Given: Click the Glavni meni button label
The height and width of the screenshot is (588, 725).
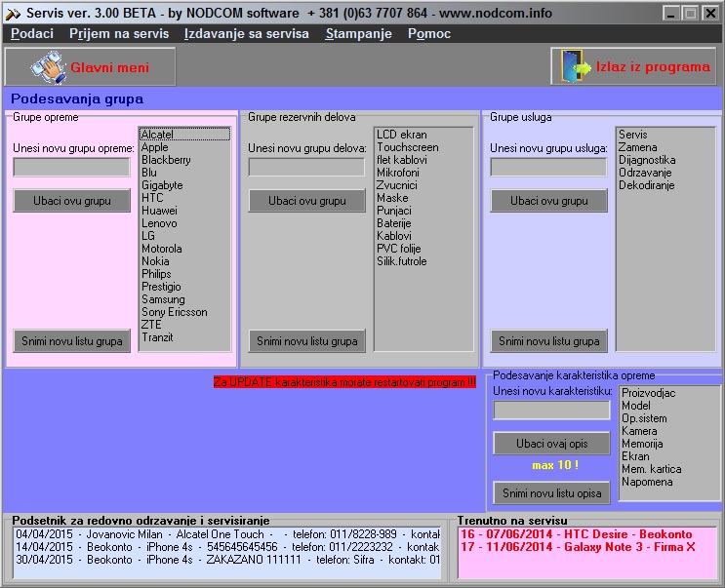Looking at the screenshot, I should (109, 67).
